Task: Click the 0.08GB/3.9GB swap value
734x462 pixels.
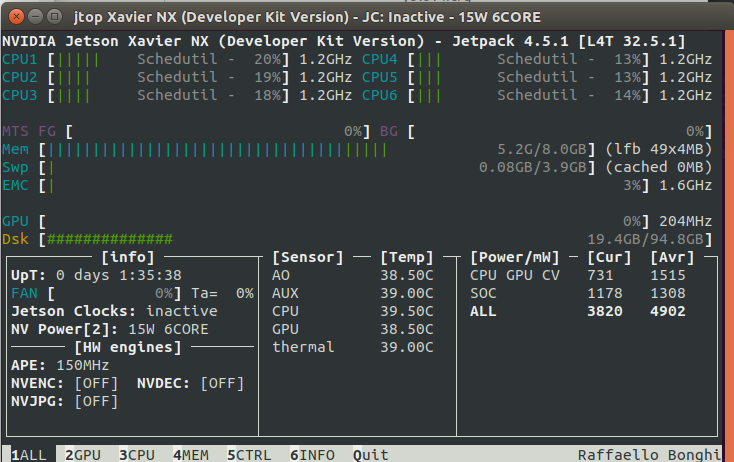Action: [533, 167]
